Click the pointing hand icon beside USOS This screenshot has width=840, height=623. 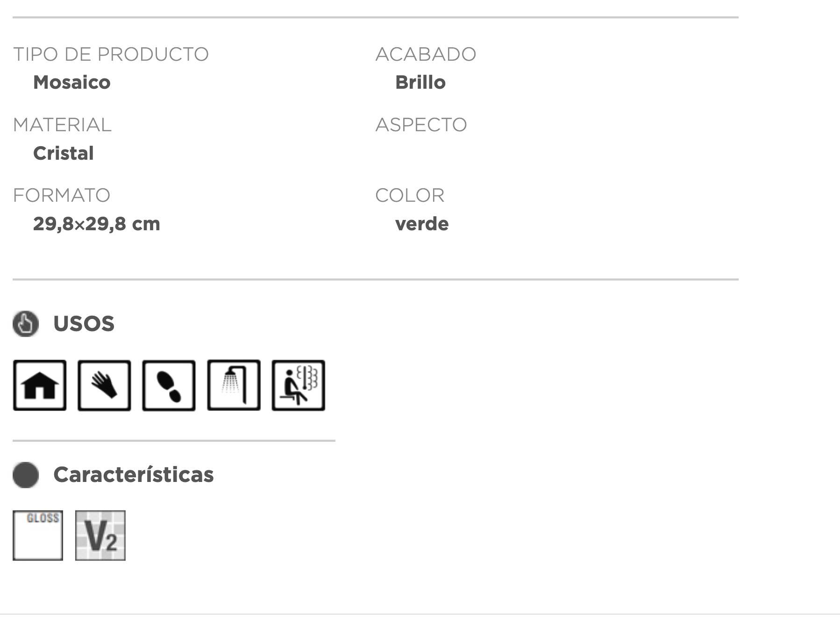click(26, 324)
